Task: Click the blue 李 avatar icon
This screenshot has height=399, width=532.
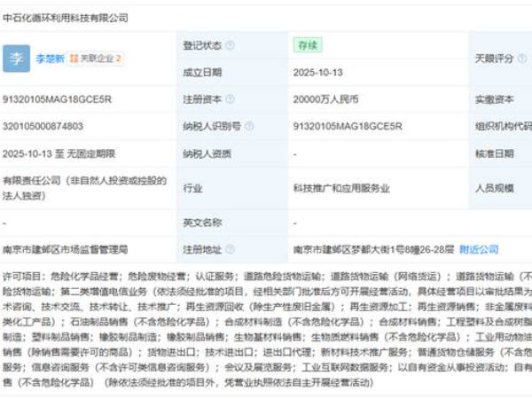Action: (16, 59)
